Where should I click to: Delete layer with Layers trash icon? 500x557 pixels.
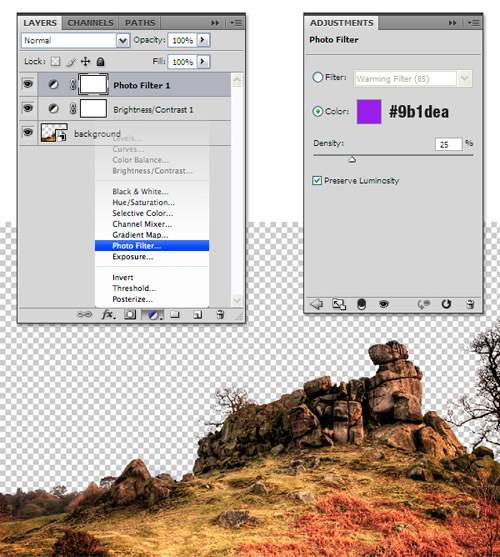click(220, 314)
